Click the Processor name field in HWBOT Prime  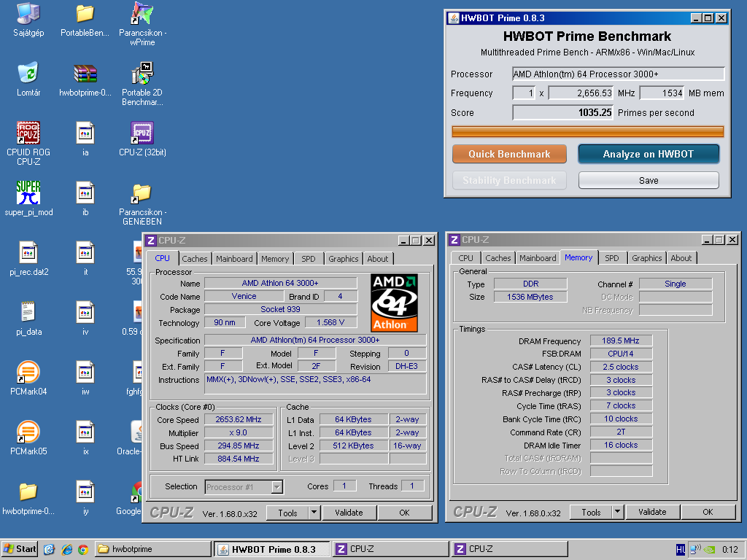click(x=619, y=74)
